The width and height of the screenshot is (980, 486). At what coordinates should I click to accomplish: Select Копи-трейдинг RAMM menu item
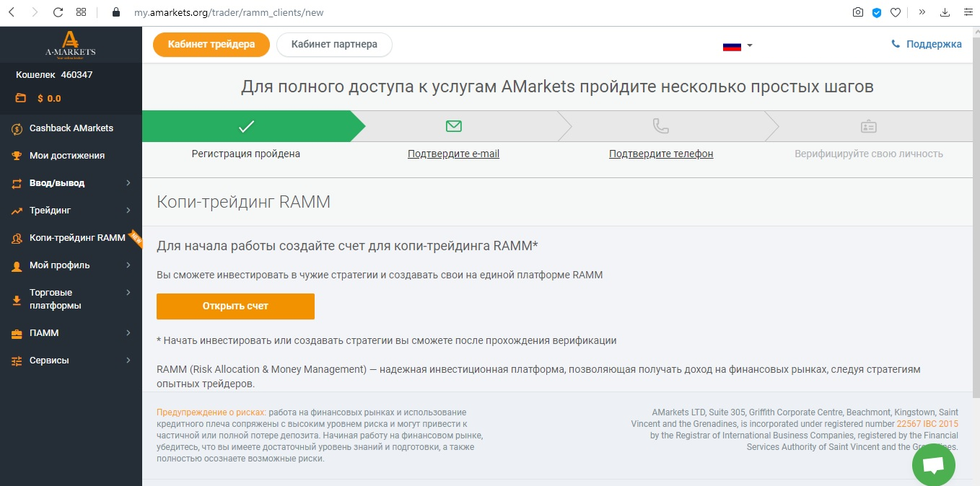pos(77,238)
